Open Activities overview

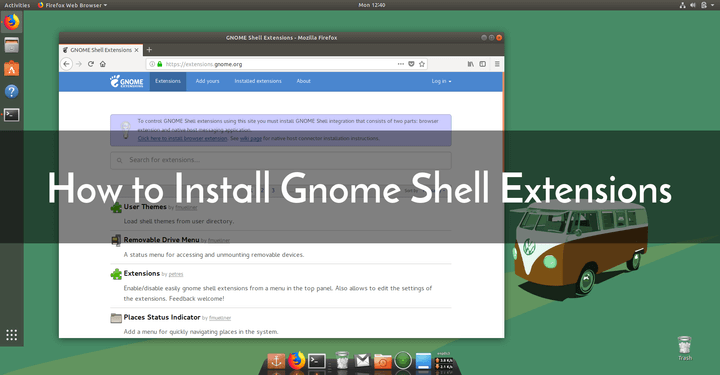coord(17,5)
